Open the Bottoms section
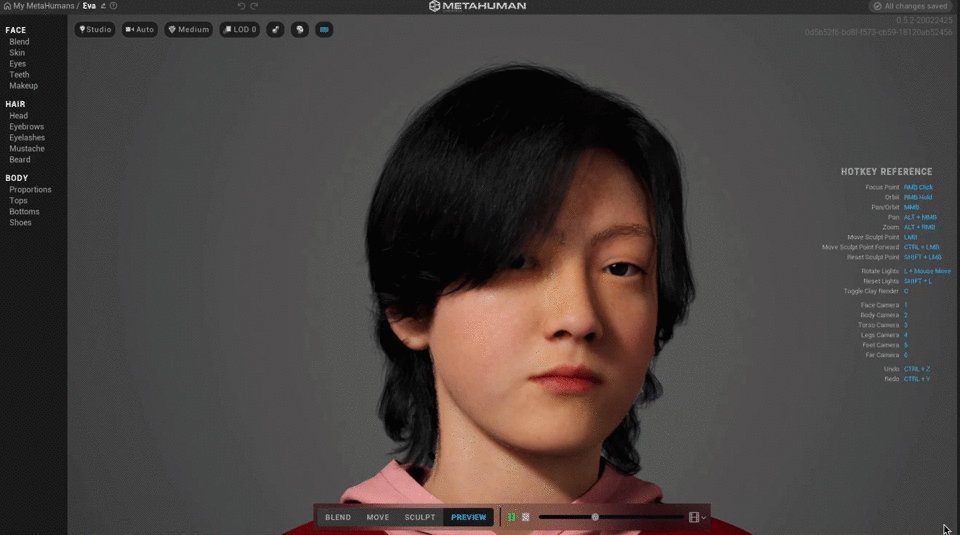The height and width of the screenshot is (535, 960). pyautogui.click(x=24, y=212)
